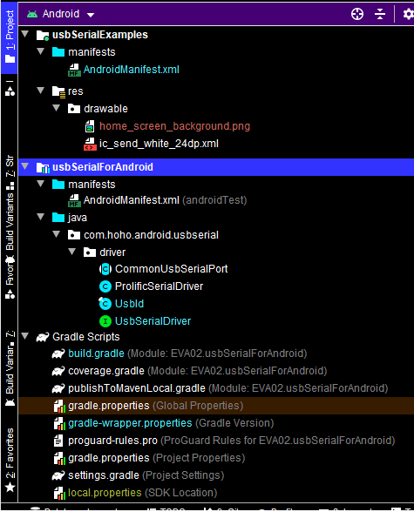
Task: Select proguard-rules.pro file icon
Action: click(x=58, y=441)
